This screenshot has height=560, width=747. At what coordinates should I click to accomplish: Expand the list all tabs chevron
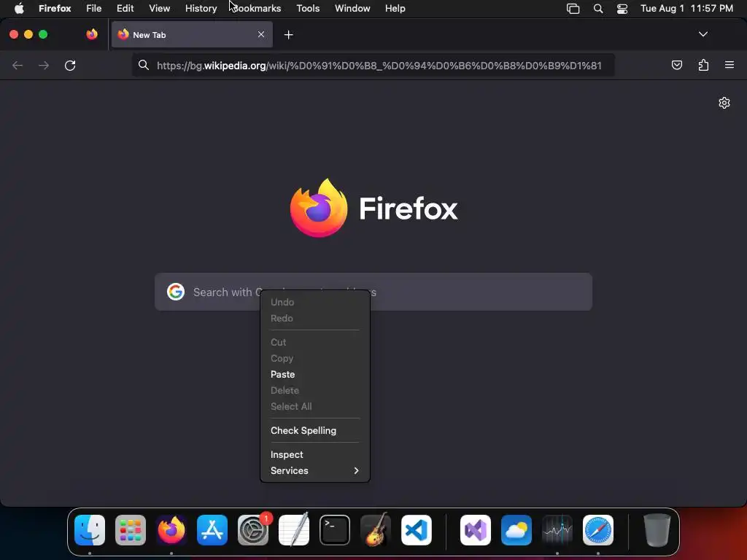pyautogui.click(x=703, y=34)
